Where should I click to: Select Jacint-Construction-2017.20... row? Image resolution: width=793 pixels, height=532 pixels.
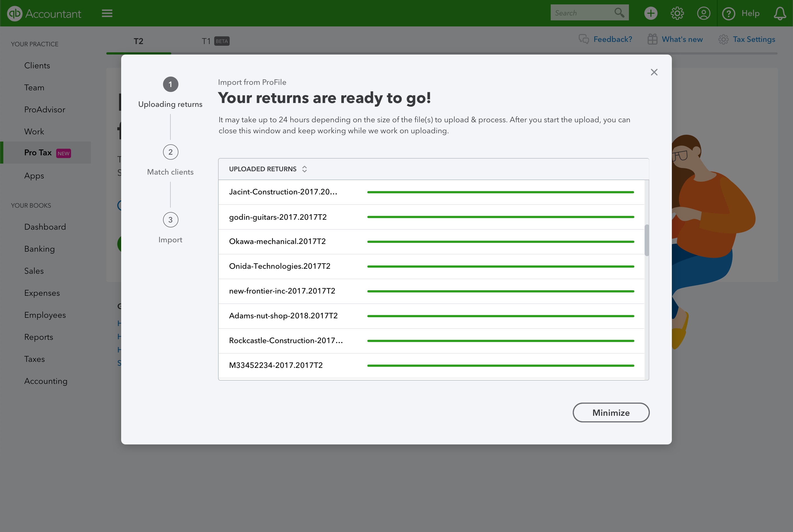click(431, 192)
